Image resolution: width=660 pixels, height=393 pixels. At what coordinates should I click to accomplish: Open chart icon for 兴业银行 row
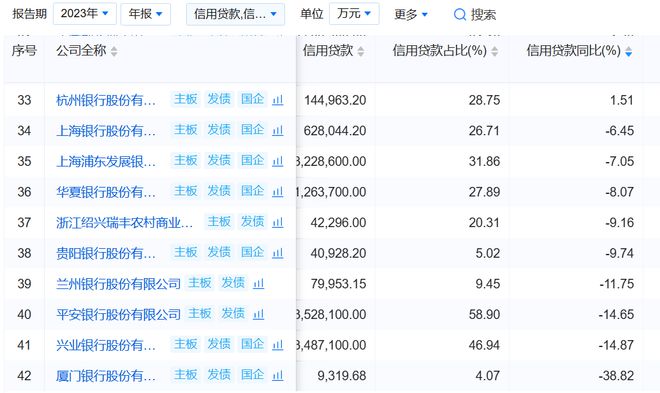pos(277,345)
